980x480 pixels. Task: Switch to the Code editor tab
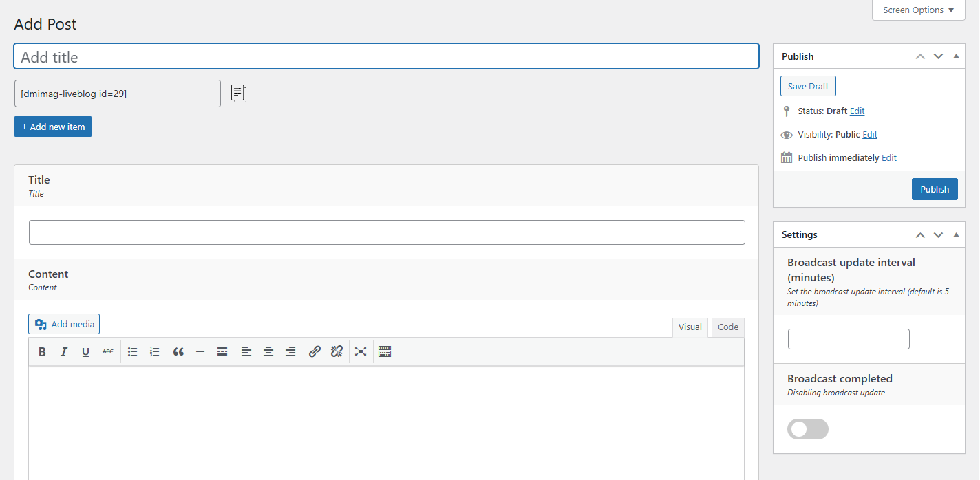pyautogui.click(x=728, y=327)
